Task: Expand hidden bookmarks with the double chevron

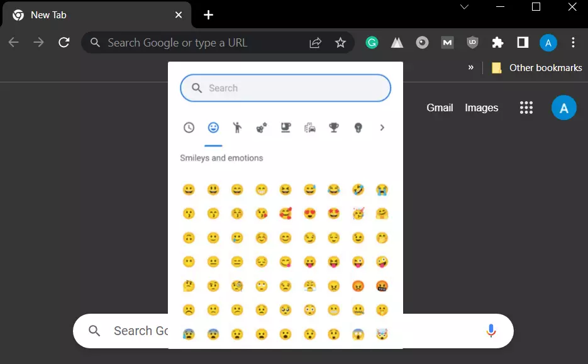Action: [x=470, y=67]
